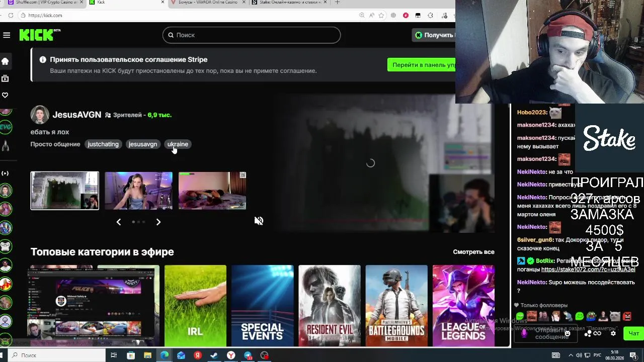Open the stake1072.com link in chat

pyautogui.click(x=588, y=269)
